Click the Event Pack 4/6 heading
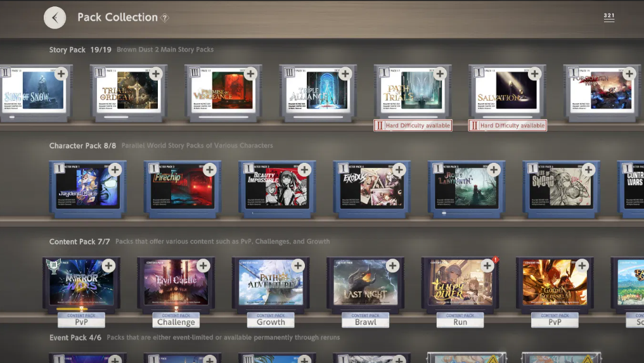The height and width of the screenshot is (363, 644). click(75, 338)
